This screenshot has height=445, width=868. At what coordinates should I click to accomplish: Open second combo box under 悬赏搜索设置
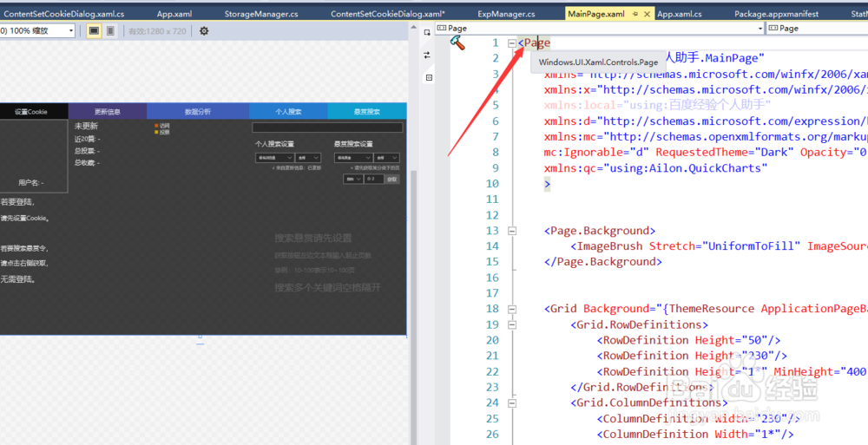tap(386, 158)
